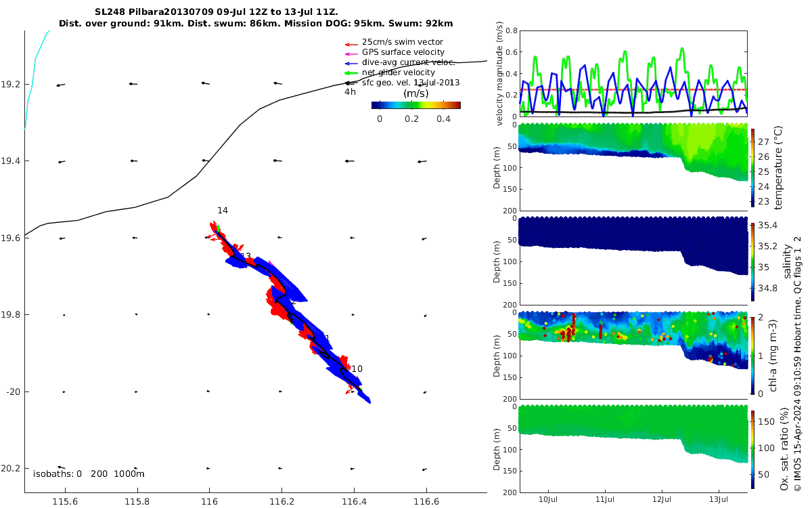Select the "dive-avg current veloc." legend label
The image size is (812, 508).
click(x=408, y=62)
